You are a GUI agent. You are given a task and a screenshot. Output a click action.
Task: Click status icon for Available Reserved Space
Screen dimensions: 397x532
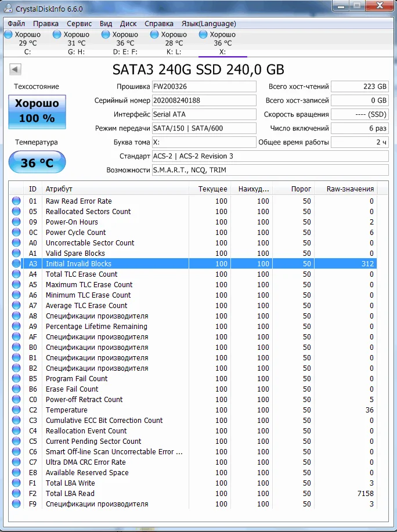16,473
